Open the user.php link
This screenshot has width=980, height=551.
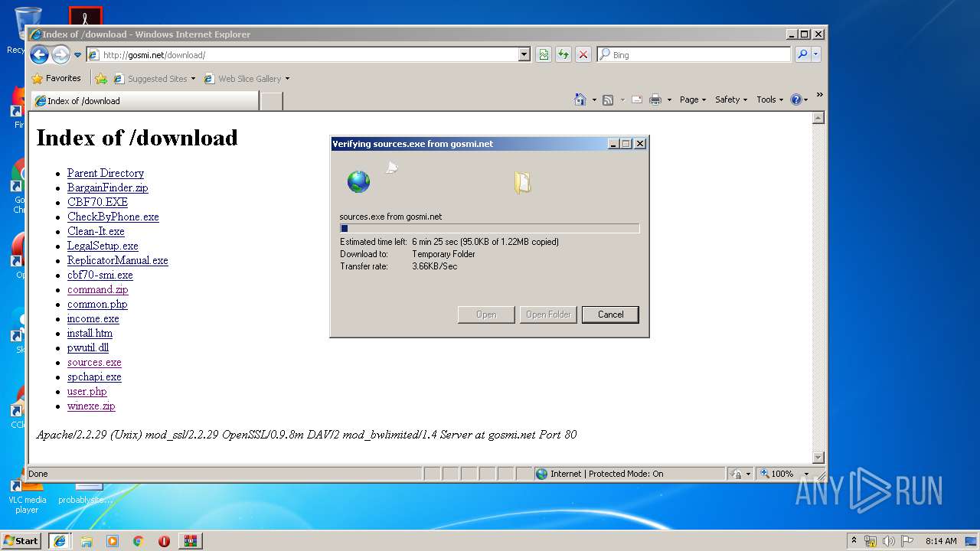pyautogui.click(x=87, y=391)
